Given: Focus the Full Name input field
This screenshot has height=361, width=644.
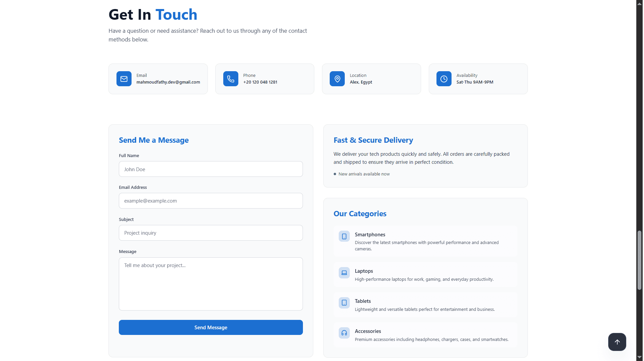Looking at the screenshot, I should click(x=211, y=169).
